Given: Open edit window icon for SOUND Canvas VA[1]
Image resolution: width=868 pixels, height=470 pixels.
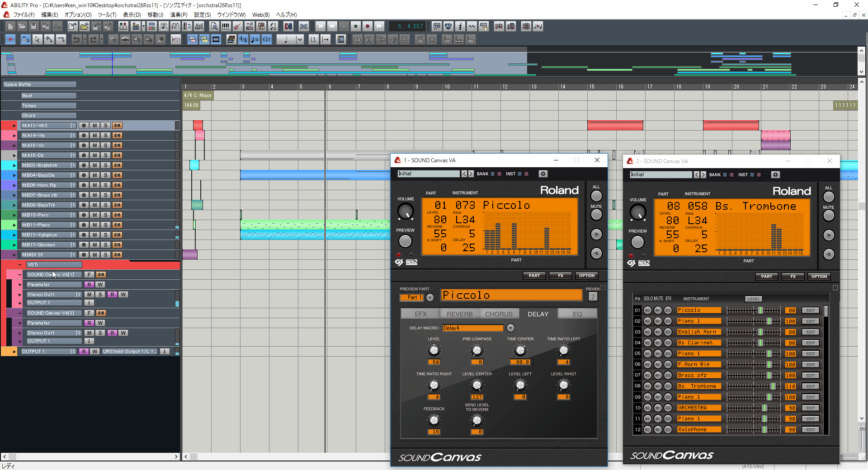Looking at the screenshot, I should (101, 275).
